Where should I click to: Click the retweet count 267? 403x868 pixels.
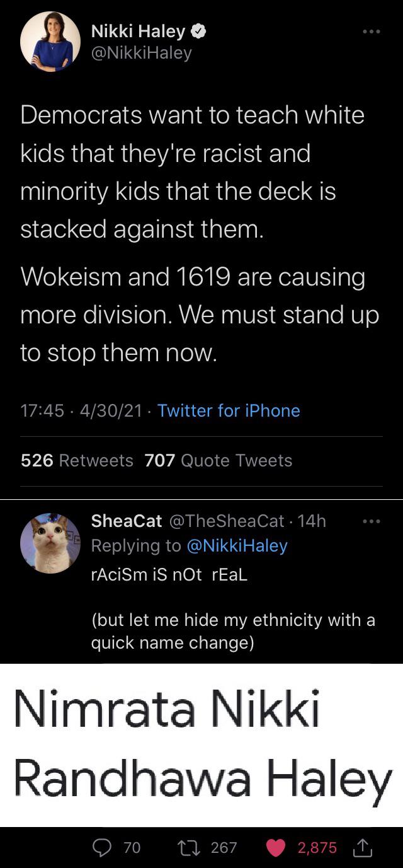(x=225, y=847)
